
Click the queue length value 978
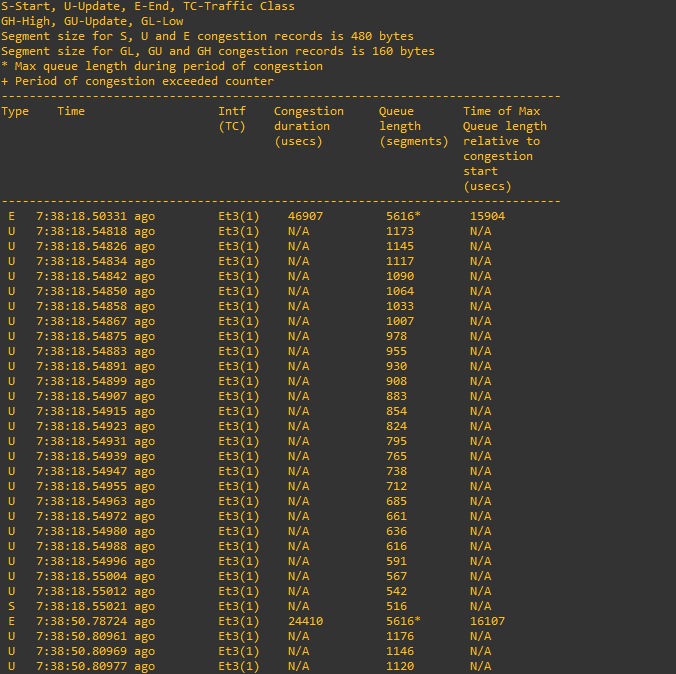(x=396, y=336)
